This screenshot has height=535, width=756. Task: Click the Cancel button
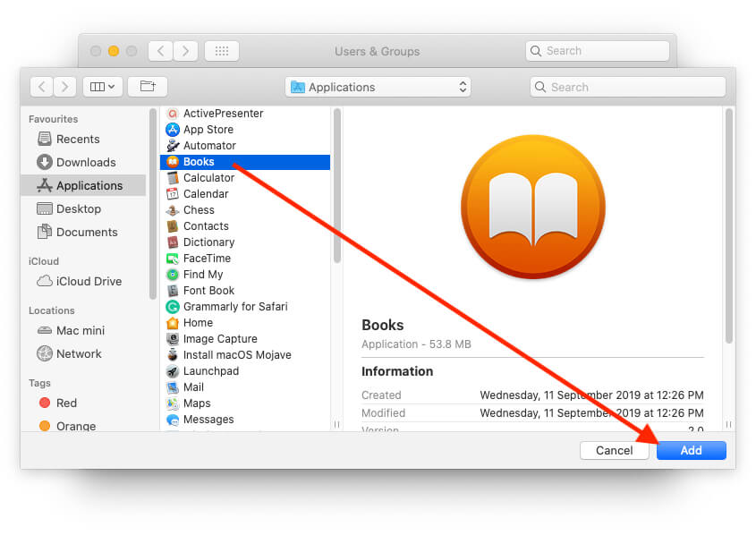(x=615, y=451)
